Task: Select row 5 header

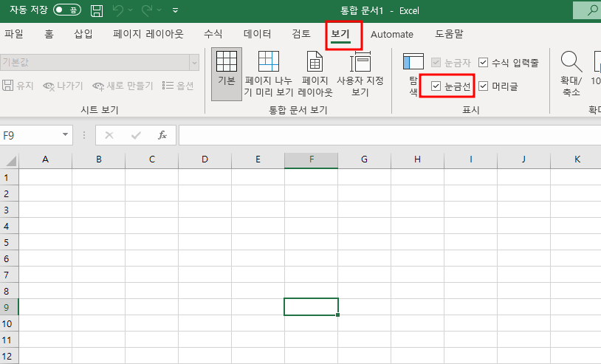Action: click(9, 242)
